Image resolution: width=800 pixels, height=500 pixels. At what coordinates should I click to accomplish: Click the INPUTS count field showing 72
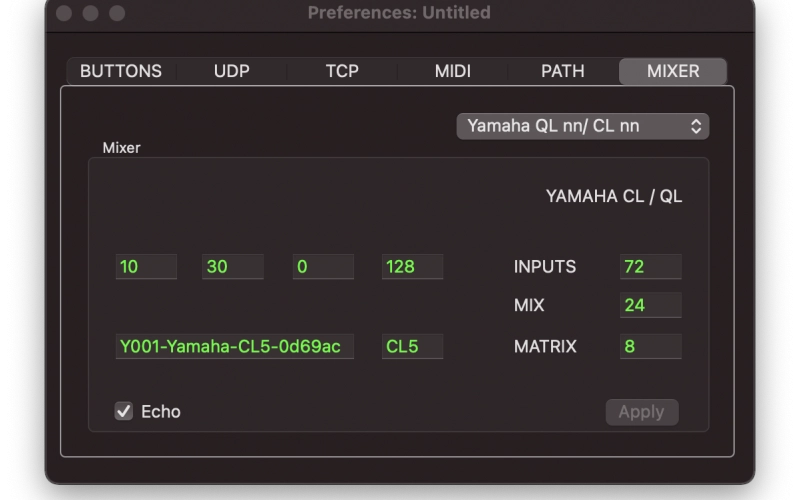point(651,266)
